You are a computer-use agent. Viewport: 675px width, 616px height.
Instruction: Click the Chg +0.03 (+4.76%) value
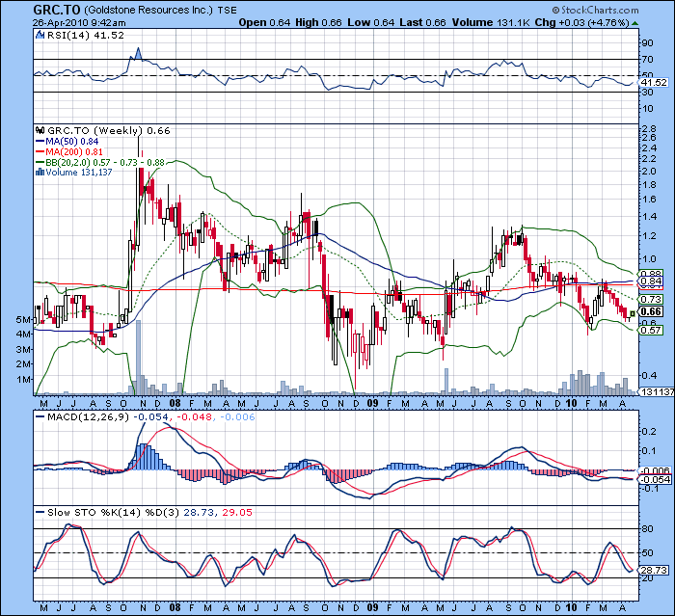(x=582, y=22)
